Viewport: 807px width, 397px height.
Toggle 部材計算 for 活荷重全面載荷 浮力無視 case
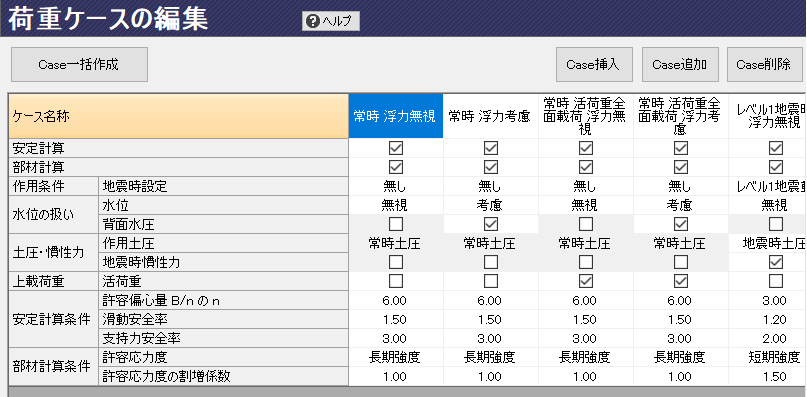coord(586,167)
